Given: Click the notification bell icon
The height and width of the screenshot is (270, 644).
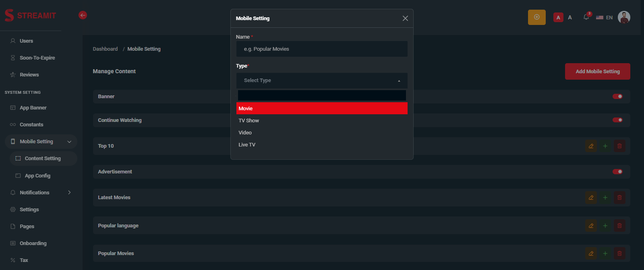Looking at the screenshot, I should 586,17.
